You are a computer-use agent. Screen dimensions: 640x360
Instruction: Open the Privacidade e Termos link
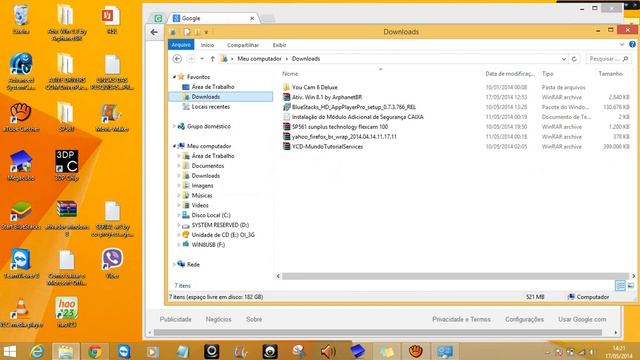click(x=461, y=319)
